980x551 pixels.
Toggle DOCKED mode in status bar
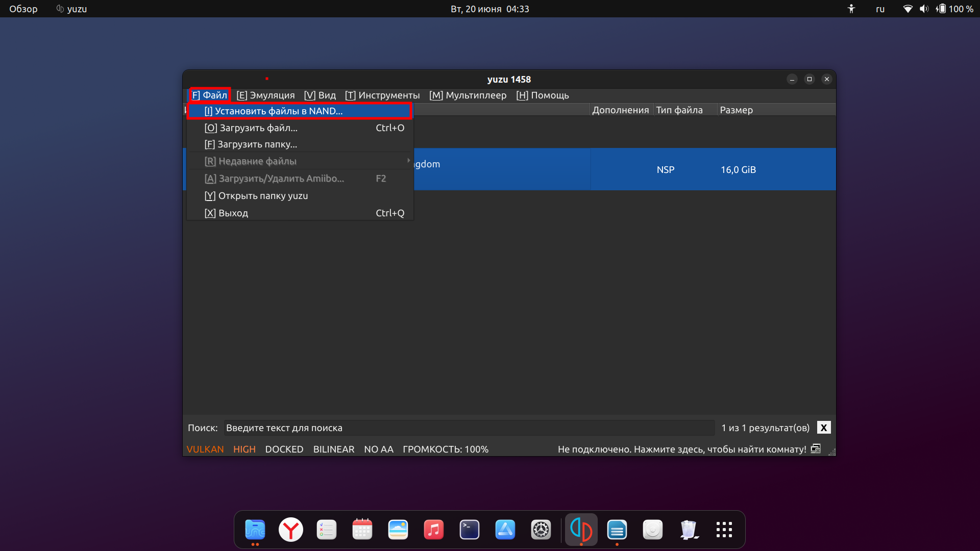click(284, 449)
